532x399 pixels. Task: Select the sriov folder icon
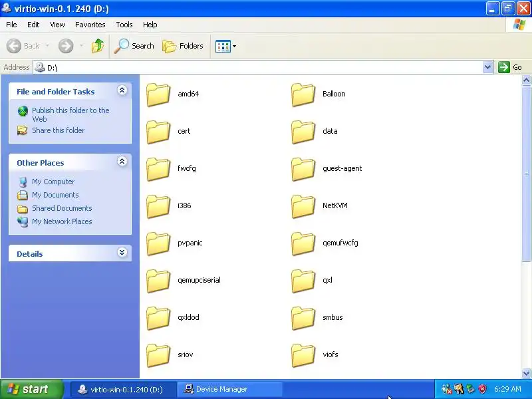pyautogui.click(x=158, y=356)
